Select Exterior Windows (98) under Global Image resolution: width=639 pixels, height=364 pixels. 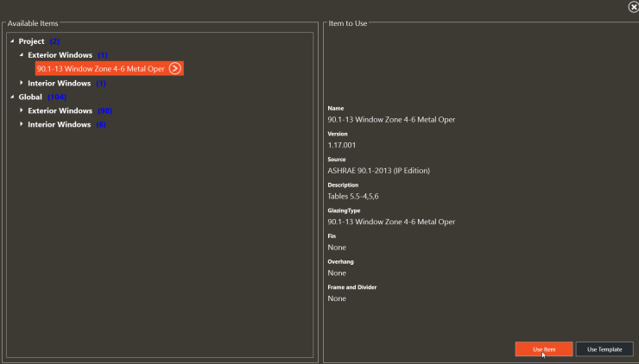click(70, 110)
